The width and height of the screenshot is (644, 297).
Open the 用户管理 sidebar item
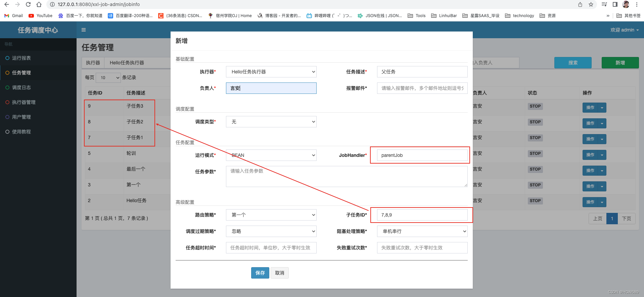point(38,117)
